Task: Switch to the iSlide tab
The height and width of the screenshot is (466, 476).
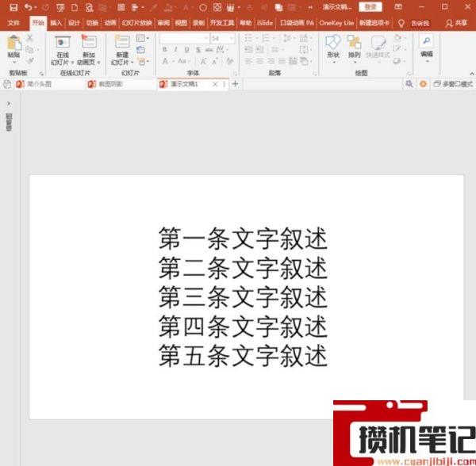Action: [x=265, y=23]
